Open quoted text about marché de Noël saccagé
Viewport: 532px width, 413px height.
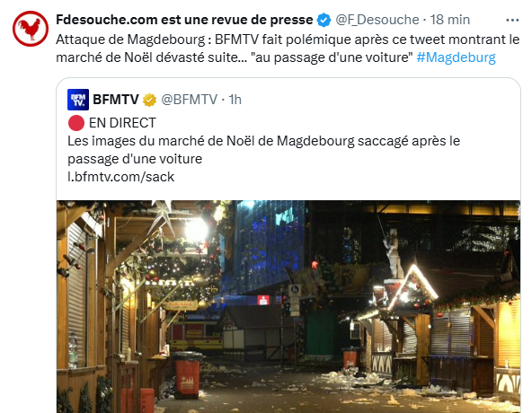(263, 150)
